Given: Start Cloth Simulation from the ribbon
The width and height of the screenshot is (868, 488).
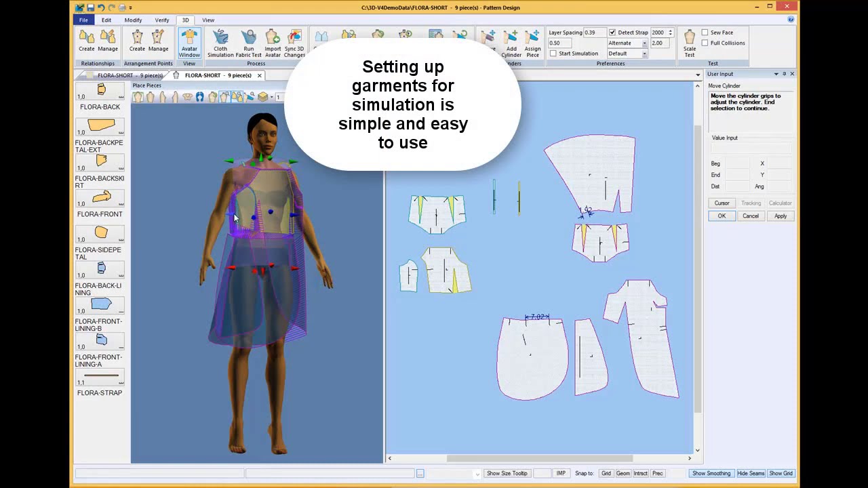Looking at the screenshot, I should coord(220,43).
